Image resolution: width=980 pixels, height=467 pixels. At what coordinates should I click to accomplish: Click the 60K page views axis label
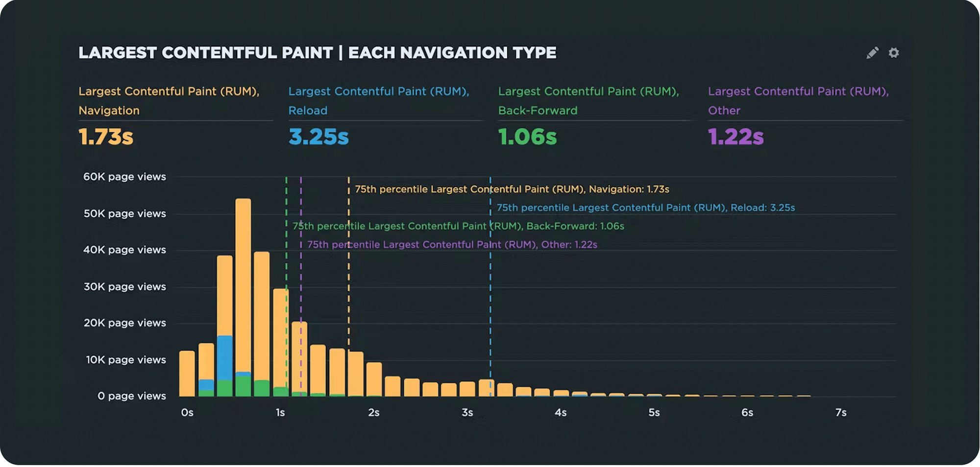coord(124,177)
